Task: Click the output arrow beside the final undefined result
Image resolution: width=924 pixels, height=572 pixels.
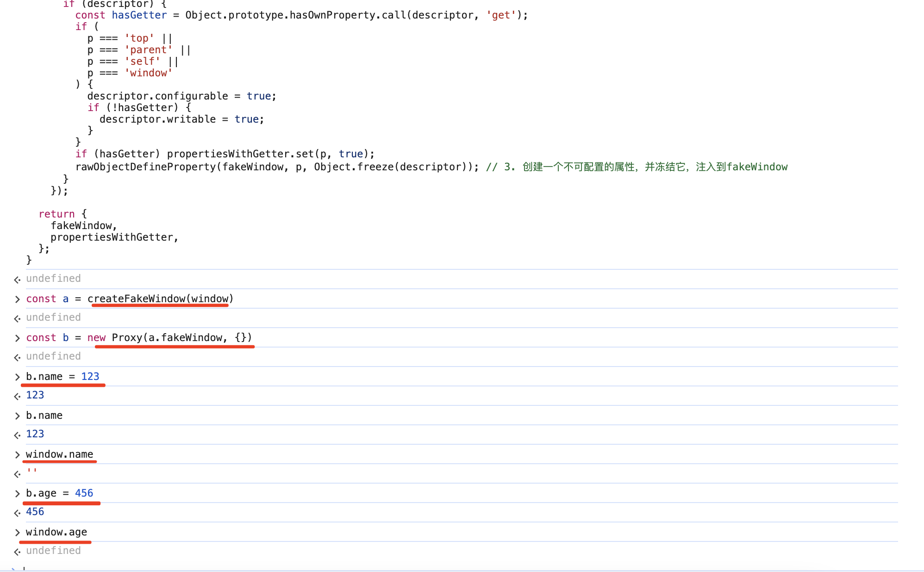Action: tap(17, 552)
